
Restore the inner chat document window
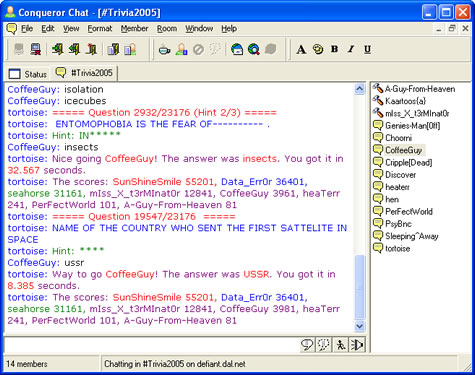pyautogui.click(x=452, y=29)
